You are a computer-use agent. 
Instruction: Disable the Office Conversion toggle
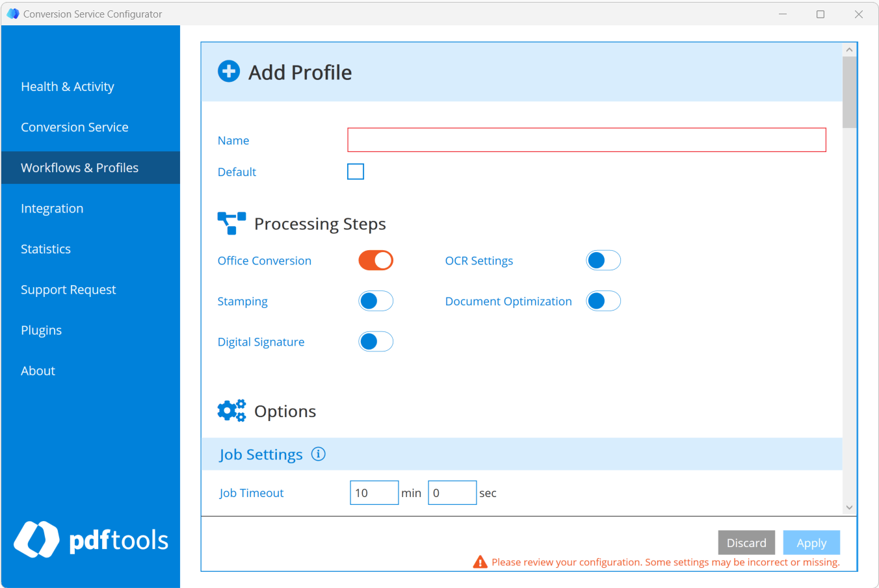click(x=375, y=260)
